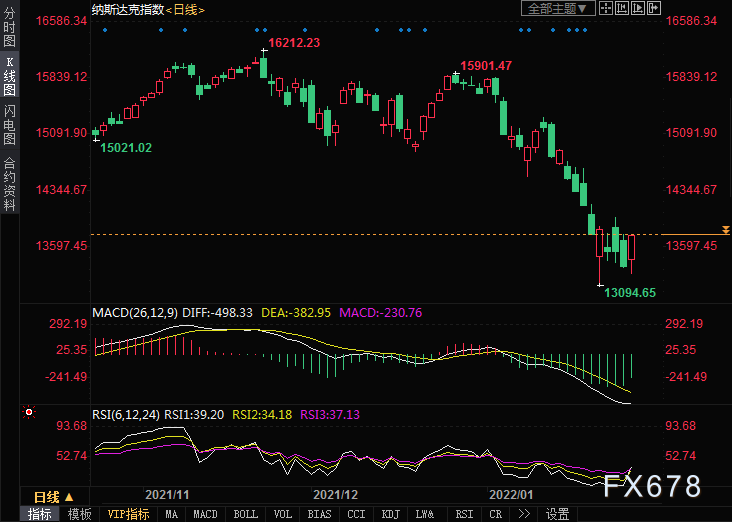The width and height of the screenshot is (732, 522).
Task: Apply the MA indicator
Action: click(171, 514)
